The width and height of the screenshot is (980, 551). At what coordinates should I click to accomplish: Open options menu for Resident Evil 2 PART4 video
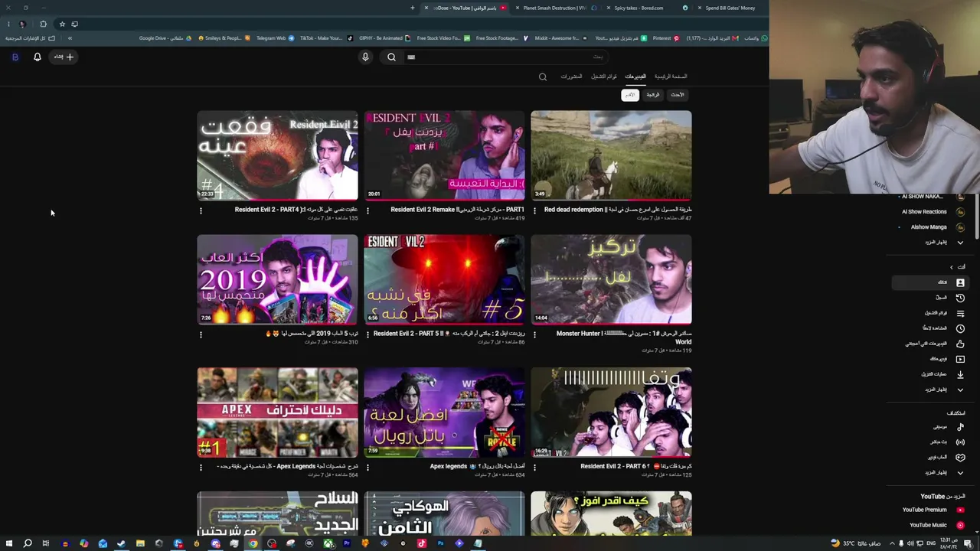pyautogui.click(x=201, y=210)
